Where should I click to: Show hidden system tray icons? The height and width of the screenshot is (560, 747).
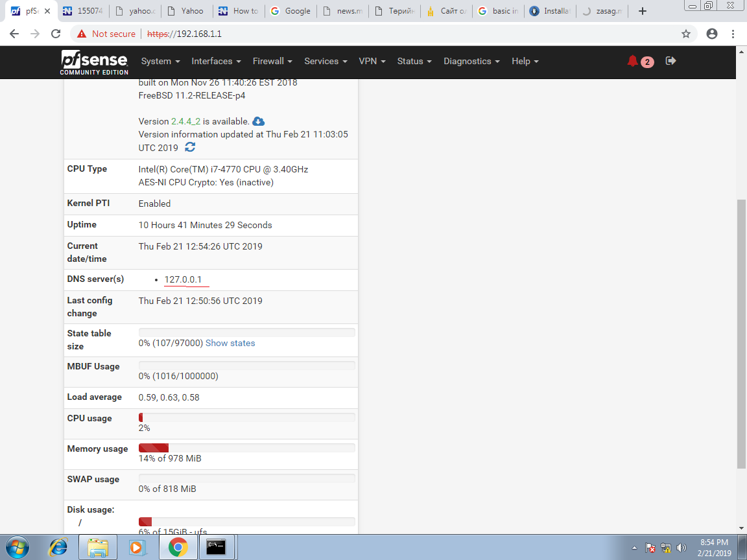coord(634,548)
